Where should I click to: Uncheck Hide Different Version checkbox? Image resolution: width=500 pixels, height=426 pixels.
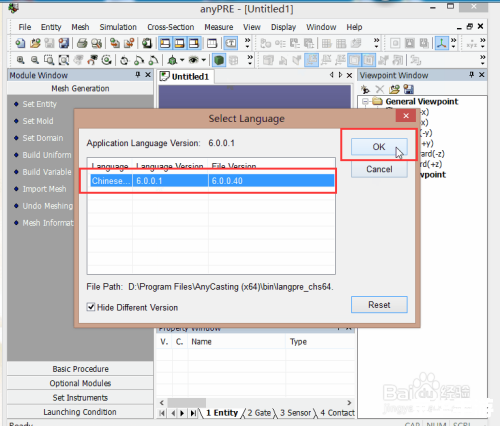point(91,307)
